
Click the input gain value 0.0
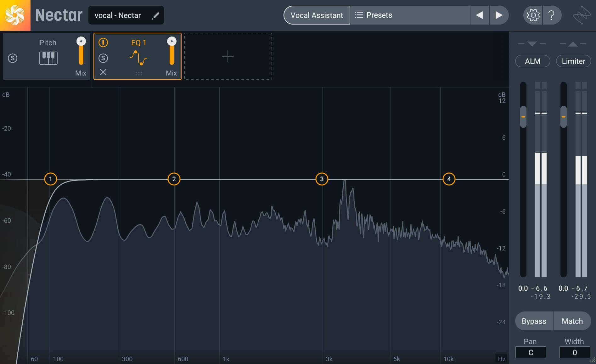click(523, 288)
